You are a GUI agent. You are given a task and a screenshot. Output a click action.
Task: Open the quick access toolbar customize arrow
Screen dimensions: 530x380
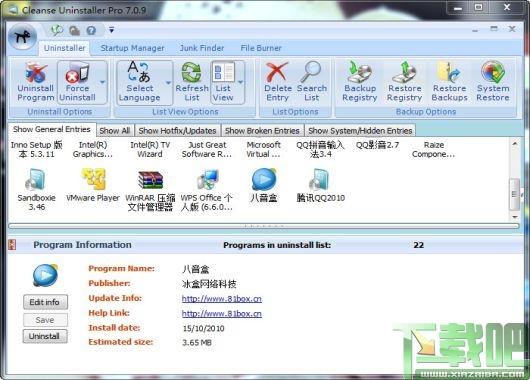click(x=112, y=30)
